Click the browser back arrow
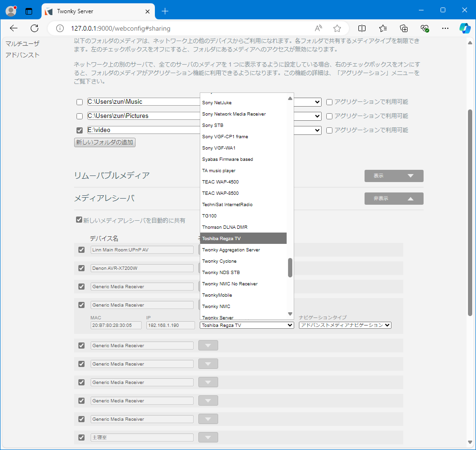This screenshot has height=450, width=476. (x=14, y=28)
